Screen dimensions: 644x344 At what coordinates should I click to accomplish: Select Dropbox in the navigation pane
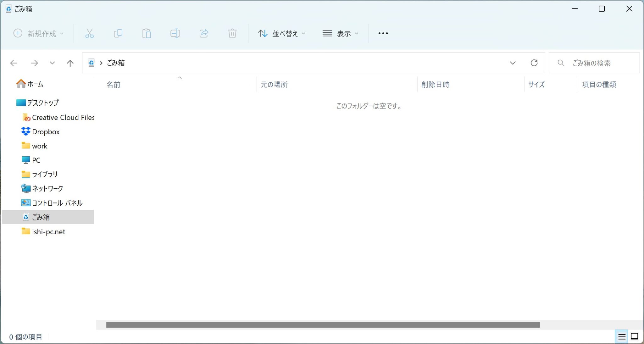pyautogui.click(x=46, y=132)
